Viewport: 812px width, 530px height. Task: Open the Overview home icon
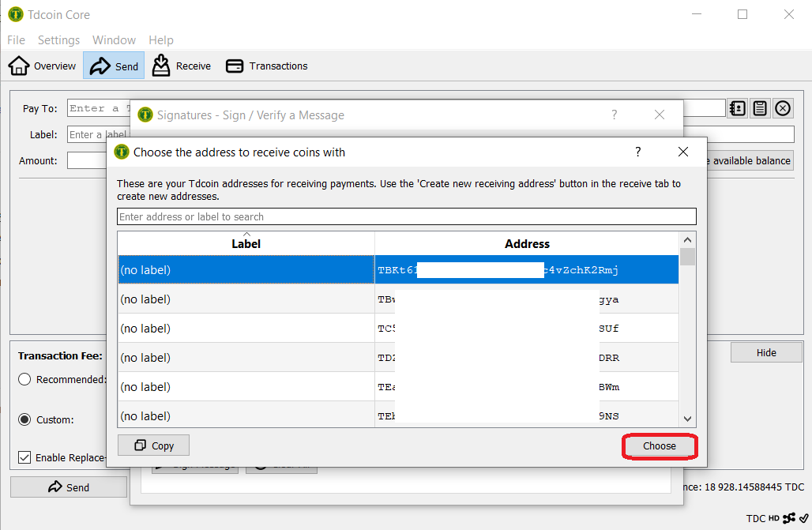19,66
